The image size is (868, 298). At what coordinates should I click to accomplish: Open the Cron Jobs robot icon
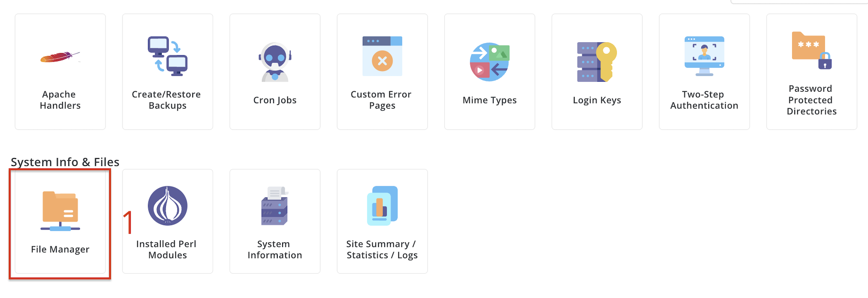click(x=275, y=62)
